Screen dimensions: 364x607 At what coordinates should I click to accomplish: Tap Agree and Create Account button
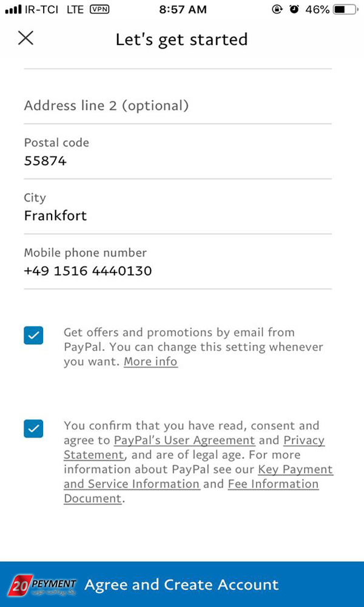(182, 584)
